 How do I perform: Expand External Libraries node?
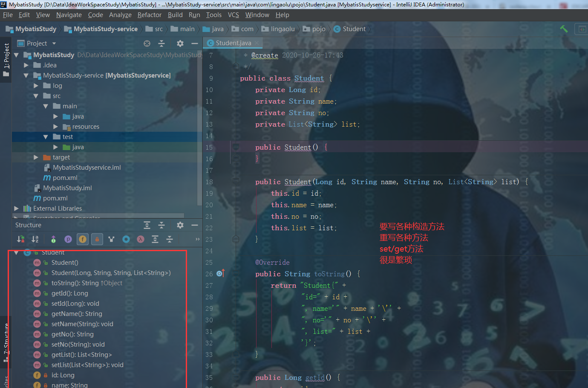click(x=16, y=208)
